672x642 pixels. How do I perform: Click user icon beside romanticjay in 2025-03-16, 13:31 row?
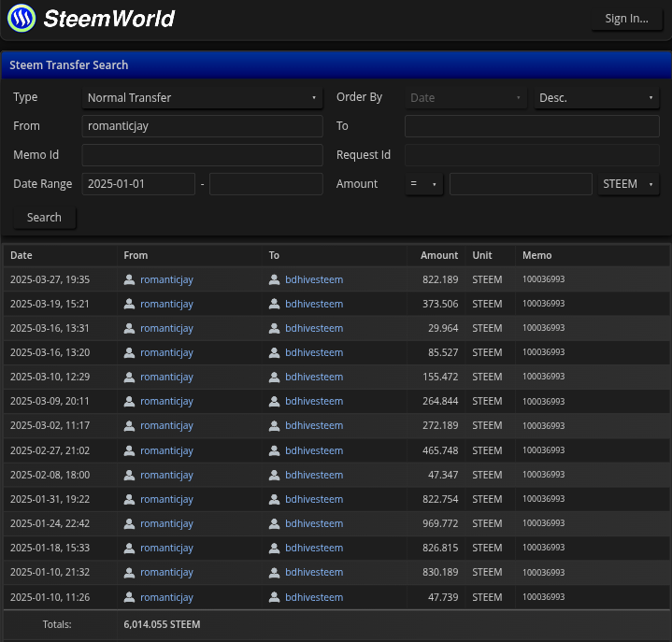click(x=129, y=328)
